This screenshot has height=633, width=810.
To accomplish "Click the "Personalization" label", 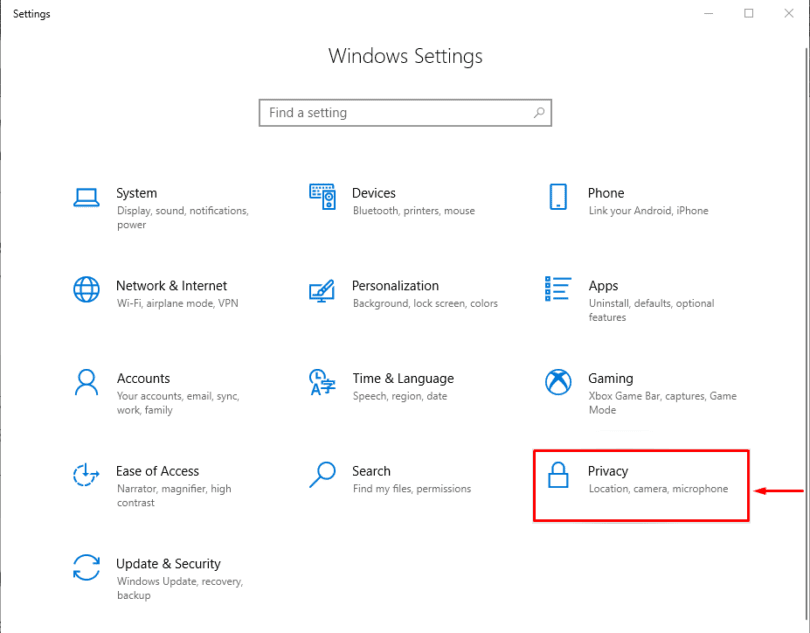I will tap(395, 286).
